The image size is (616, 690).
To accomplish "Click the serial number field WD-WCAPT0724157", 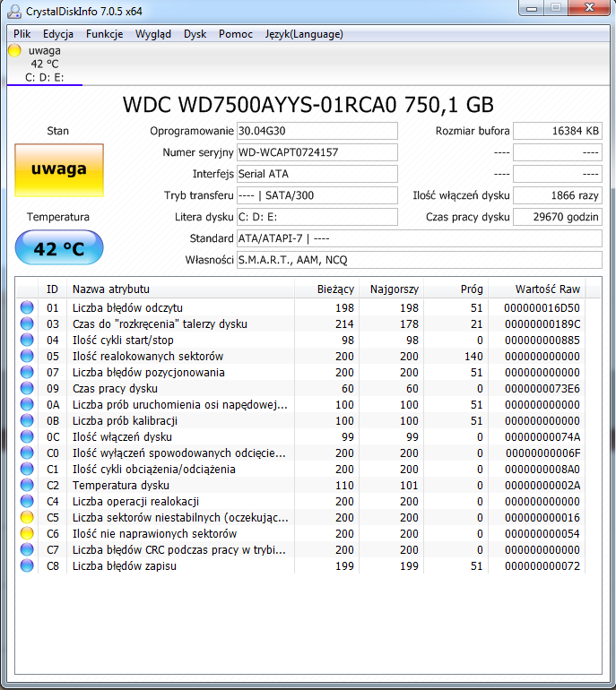I will click(x=317, y=152).
